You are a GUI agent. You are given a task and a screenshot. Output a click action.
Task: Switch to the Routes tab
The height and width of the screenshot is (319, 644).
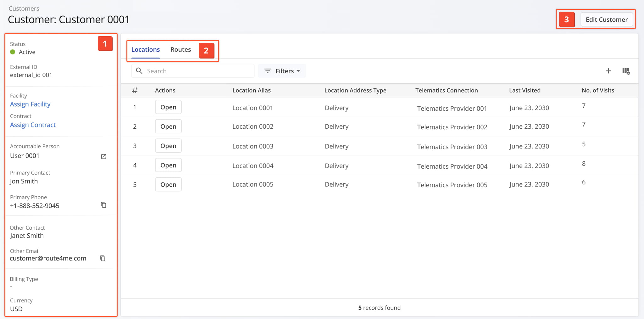point(180,50)
